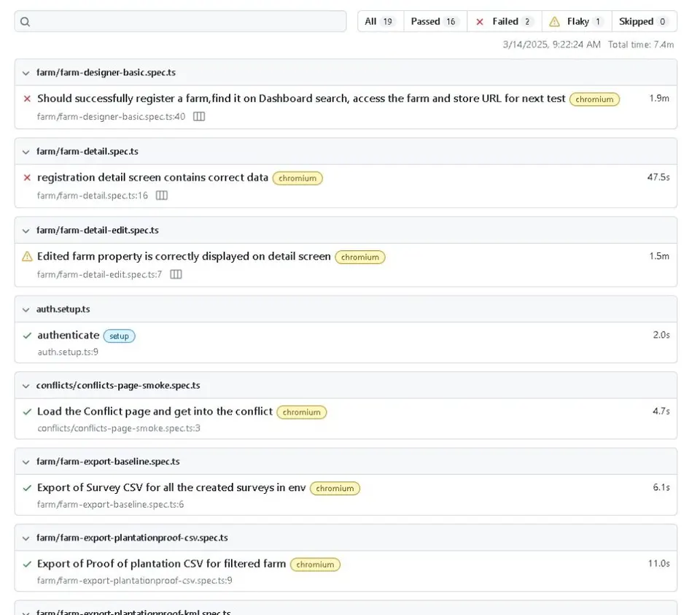Click the 'conflicts/conflicts-page-smoke.spec.ts:3' path text

click(119, 428)
